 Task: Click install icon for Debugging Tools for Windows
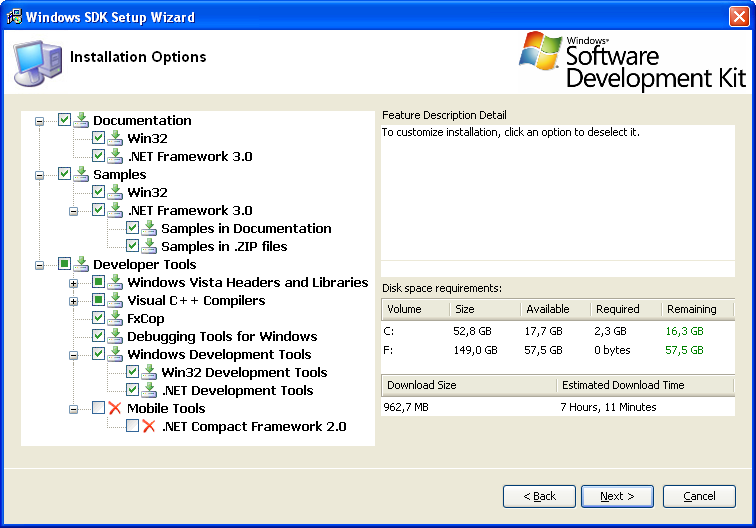pyautogui.click(x=115, y=336)
